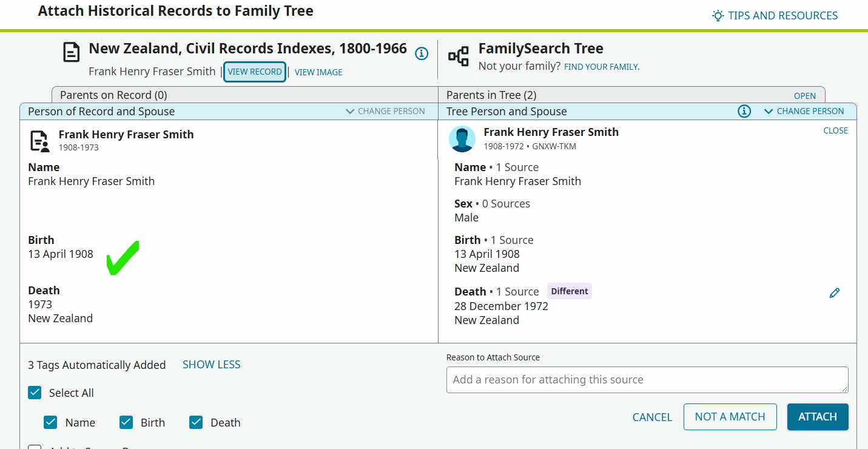
Task: Select the Parents on Record (0) tab
Action: (x=244, y=95)
